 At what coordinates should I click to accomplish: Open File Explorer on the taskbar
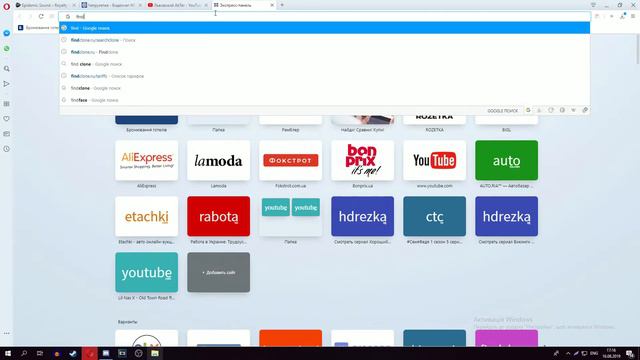click(x=155, y=353)
